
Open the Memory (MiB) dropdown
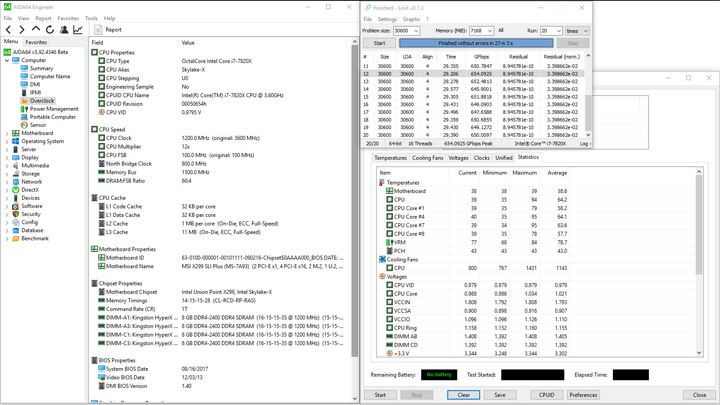[x=488, y=31]
